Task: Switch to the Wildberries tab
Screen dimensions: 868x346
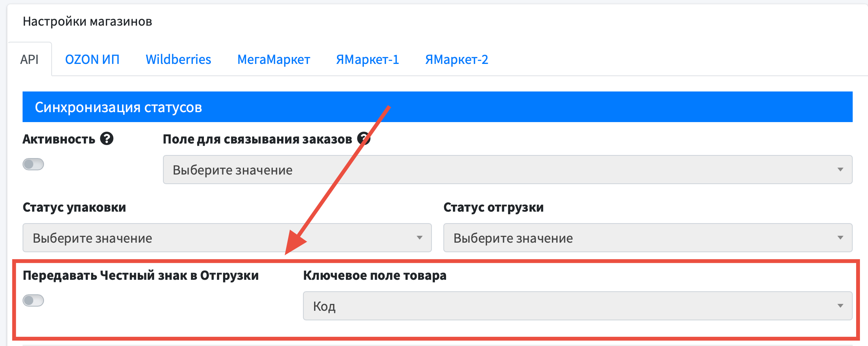Action: [x=178, y=59]
